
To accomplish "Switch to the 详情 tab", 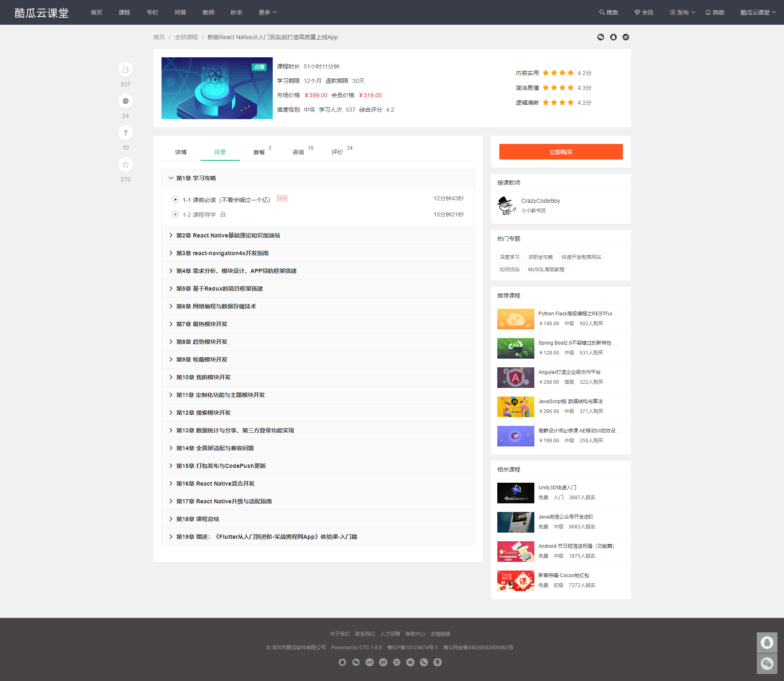I will click(181, 152).
